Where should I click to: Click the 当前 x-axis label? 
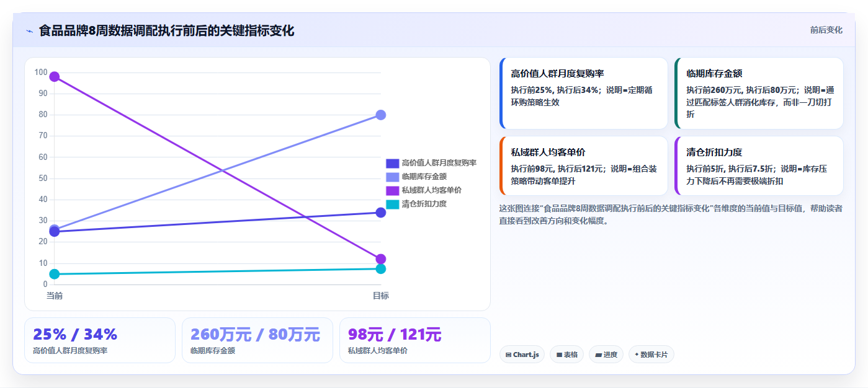click(55, 296)
